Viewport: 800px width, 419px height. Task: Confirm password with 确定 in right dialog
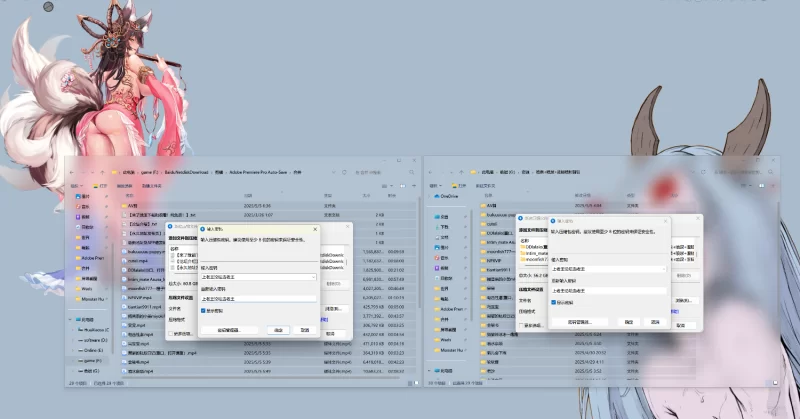pyautogui.click(x=629, y=322)
